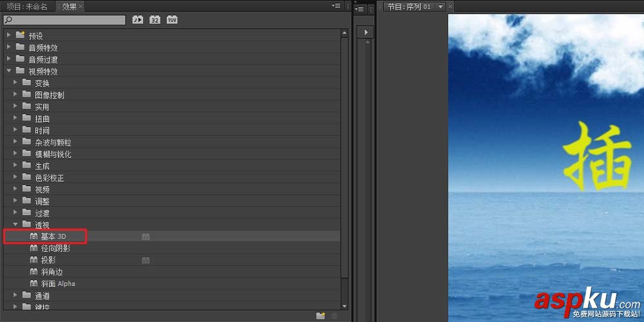
Task: Click the 投影 effect icon
Action: [33, 260]
